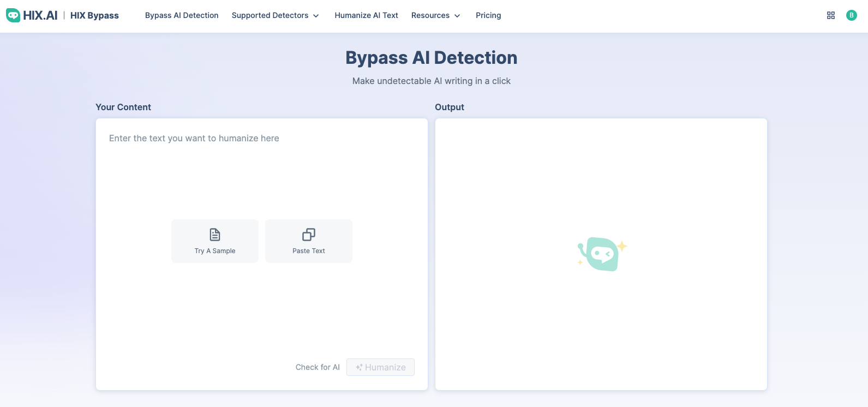Open the Humanize AI Text page
This screenshot has width=868, height=407.
pos(367,15)
